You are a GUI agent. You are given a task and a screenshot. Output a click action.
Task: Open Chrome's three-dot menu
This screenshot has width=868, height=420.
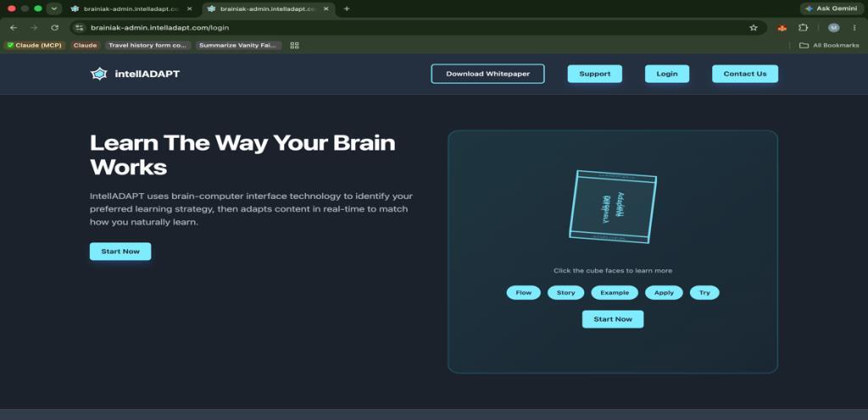tap(854, 28)
